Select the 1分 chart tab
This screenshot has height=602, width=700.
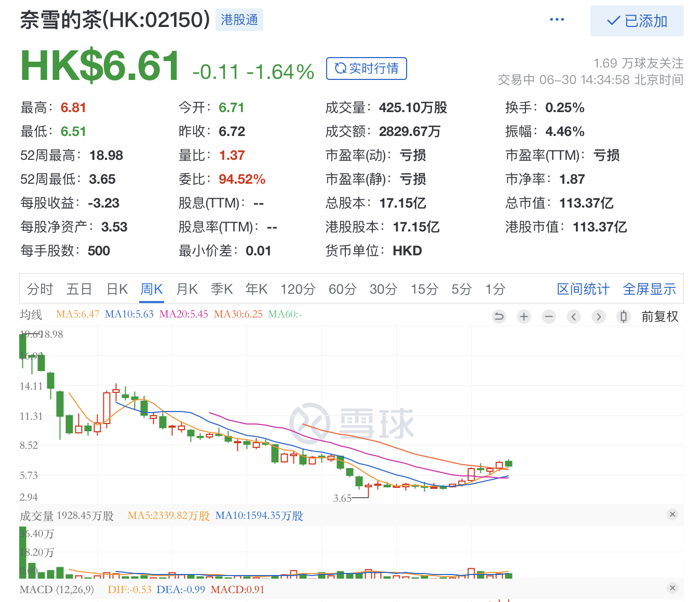495,289
